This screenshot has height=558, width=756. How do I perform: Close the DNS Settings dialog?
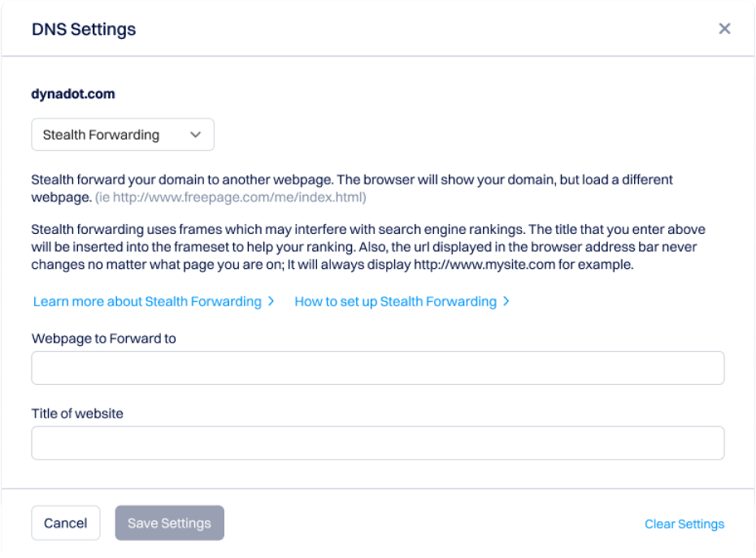724,29
